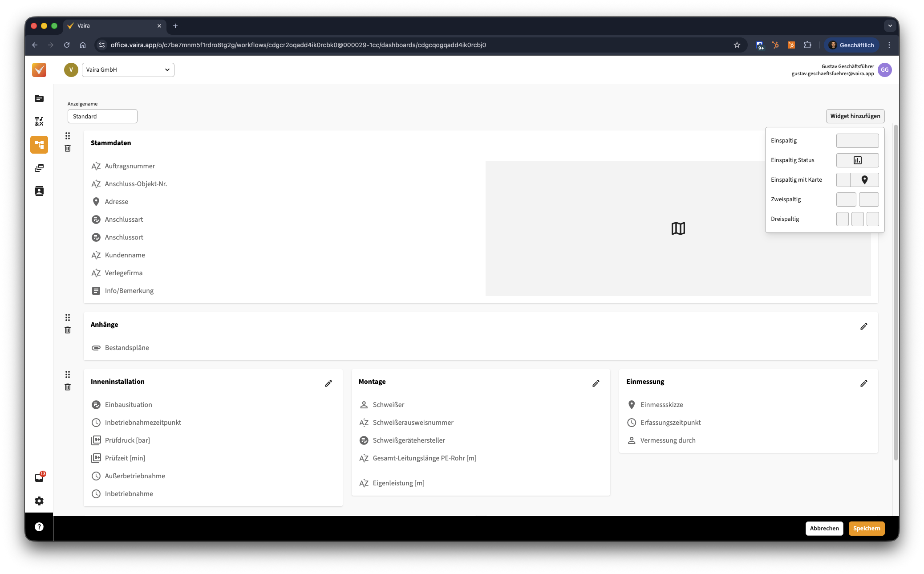Open the settings gear in the sidebar
The height and width of the screenshot is (574, 924).
[x=39, y=501]
